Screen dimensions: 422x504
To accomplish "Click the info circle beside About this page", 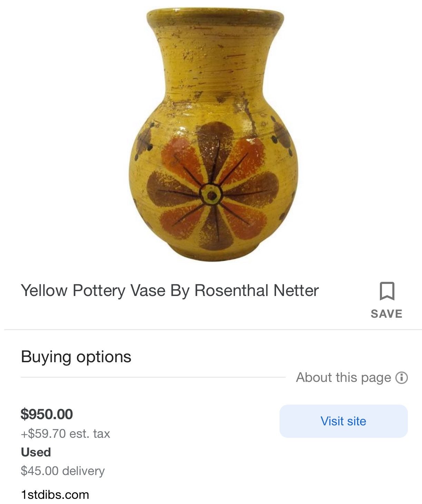I will 402,378.
